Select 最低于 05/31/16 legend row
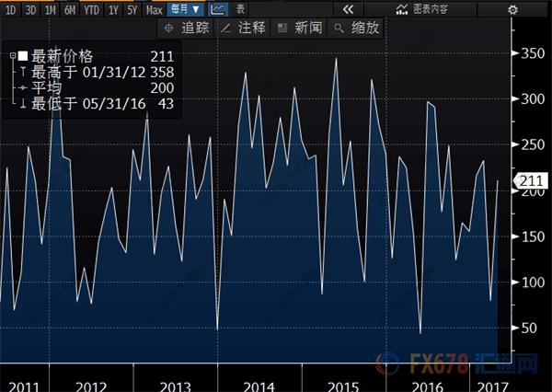Screen dimensions: 552x392 point(97,104)
